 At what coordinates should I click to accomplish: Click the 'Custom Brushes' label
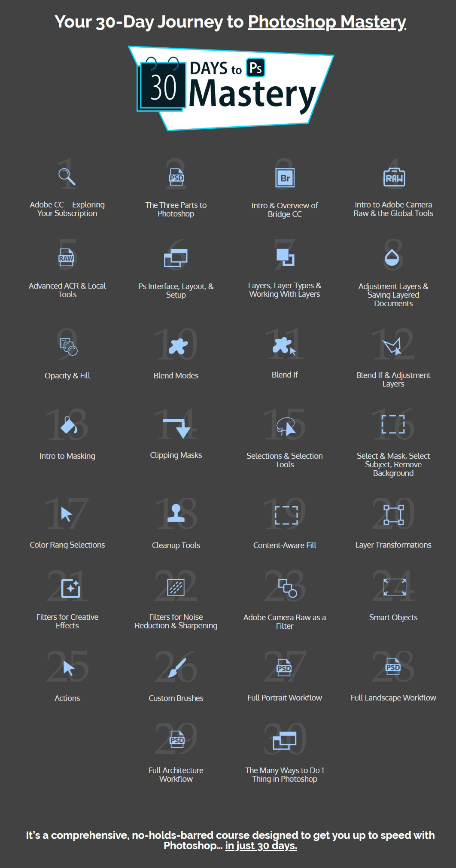[x=176, y=698]
